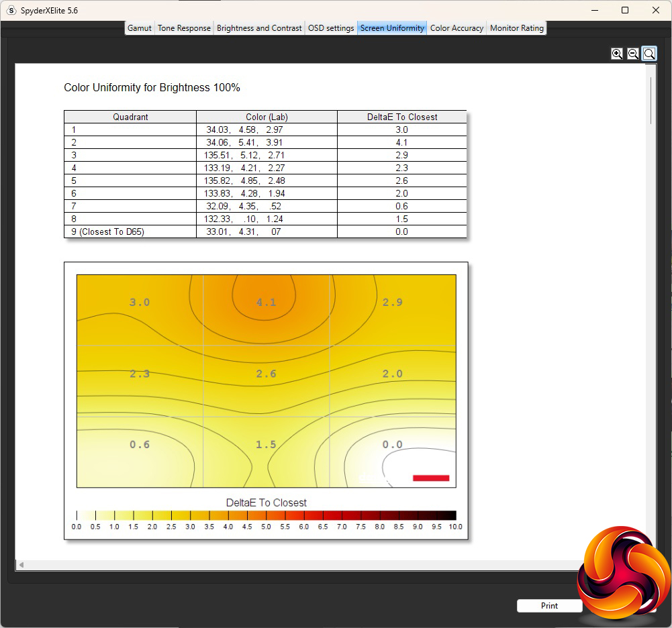Minimize the SpyderXElite window

[x=594, y=10]
